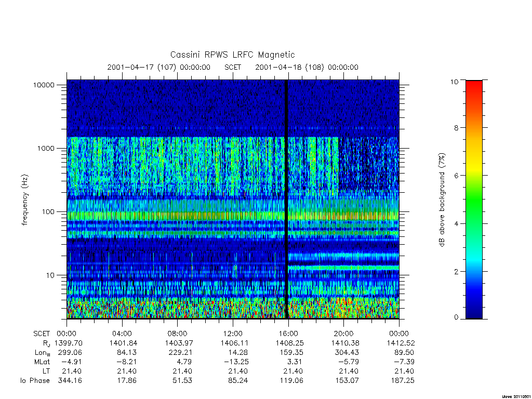Image resolution: width=532 pixels, height=399 pixels.
Task: Select the start time 2001-04-17 (107) 00:00:00
Action: click(x=159, y=67)
